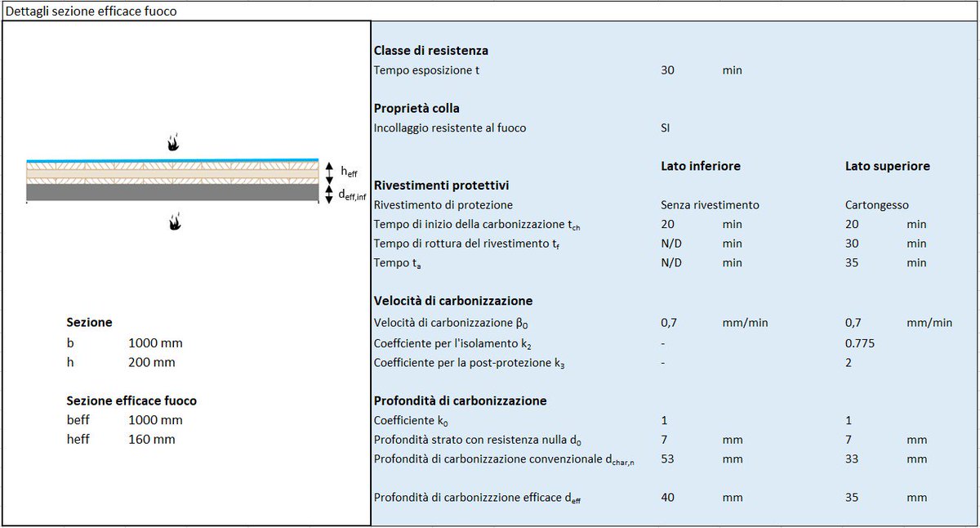Click the deff,inf dimension label in the diagram
980x528 pixels.
pos(350,194)
